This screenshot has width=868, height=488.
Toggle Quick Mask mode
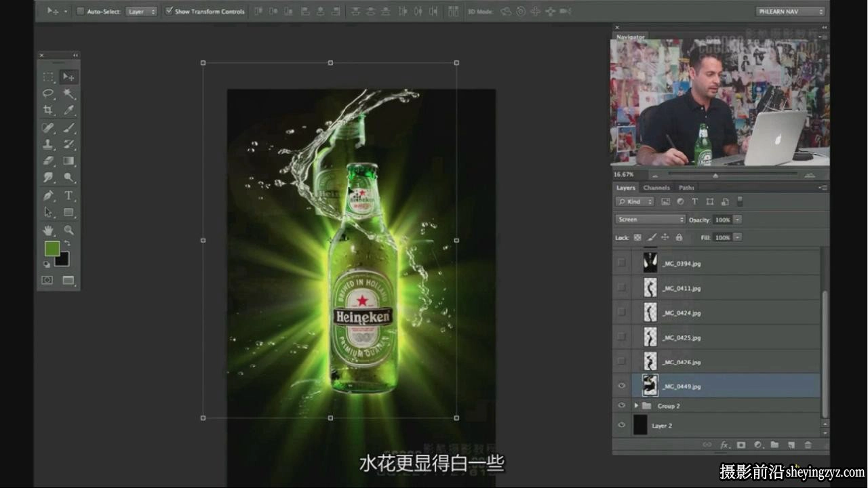pyautogui.click(x=47, y=280)
